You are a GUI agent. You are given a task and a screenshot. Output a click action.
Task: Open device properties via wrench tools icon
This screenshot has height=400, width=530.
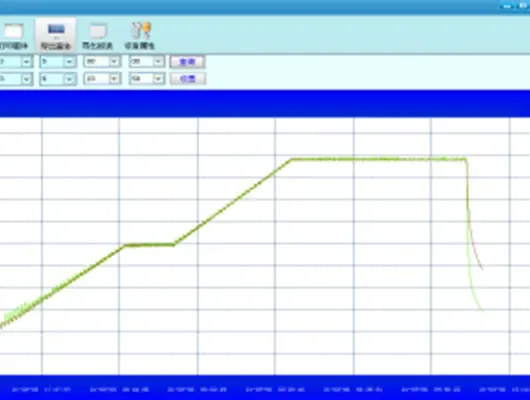(x=141, y=31)
